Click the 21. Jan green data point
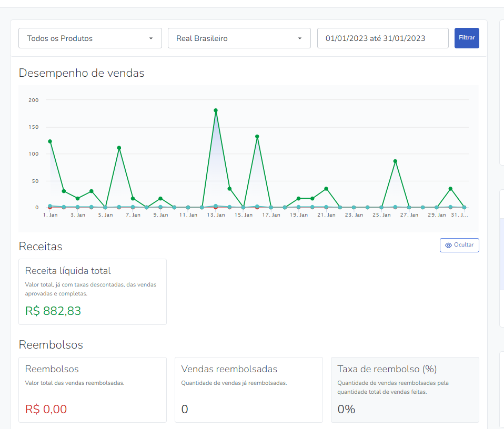The height and width of the screenshot is (429, 504). (x=326, y=189)
